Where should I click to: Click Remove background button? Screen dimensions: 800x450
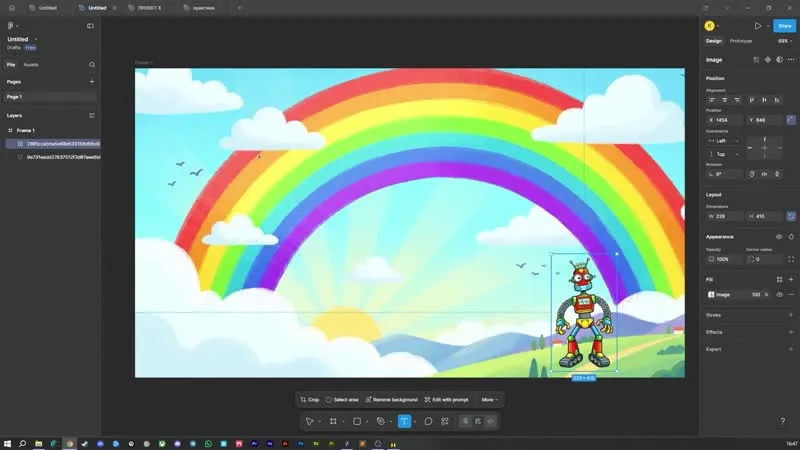391,399
